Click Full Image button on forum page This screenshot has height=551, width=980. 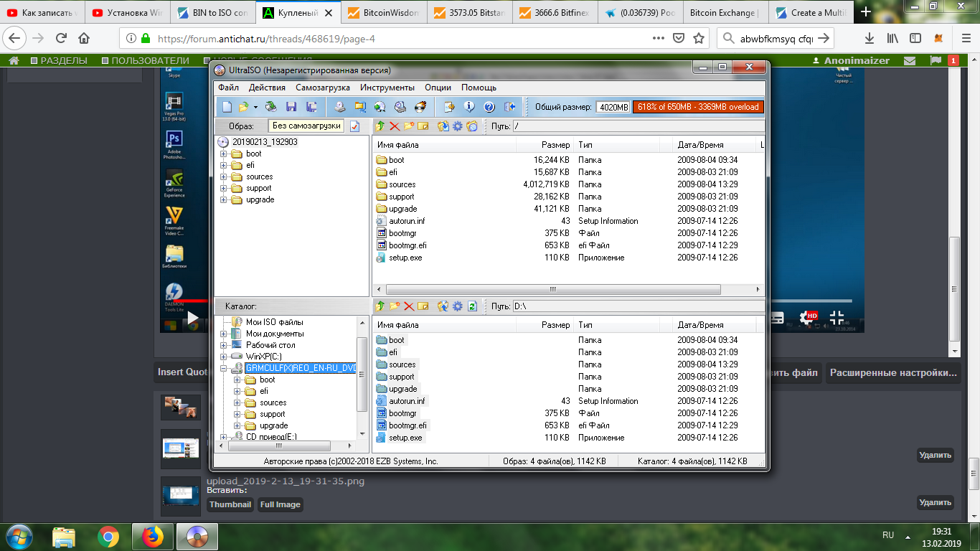[280, 504]
